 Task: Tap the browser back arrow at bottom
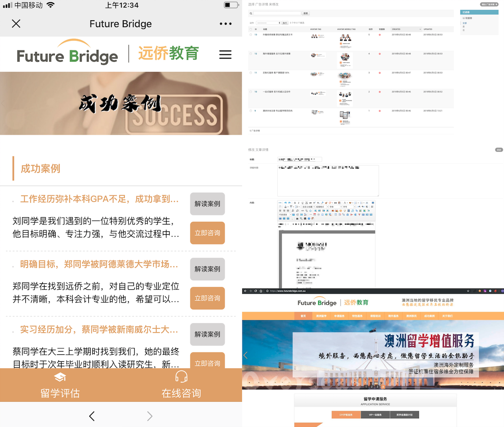92,416
